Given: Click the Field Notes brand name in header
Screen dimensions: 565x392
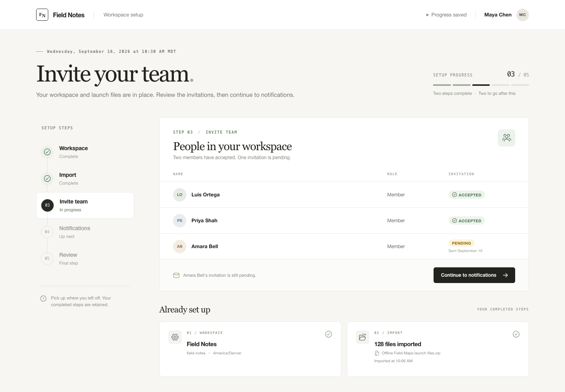Looking at the screenshot, I should pos(69,15).
